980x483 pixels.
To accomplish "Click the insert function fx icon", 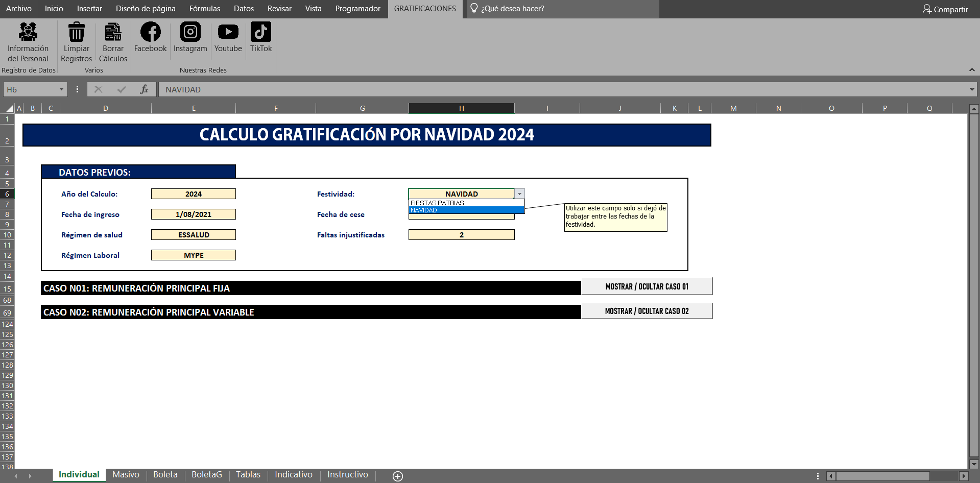I will pos(144,89).
